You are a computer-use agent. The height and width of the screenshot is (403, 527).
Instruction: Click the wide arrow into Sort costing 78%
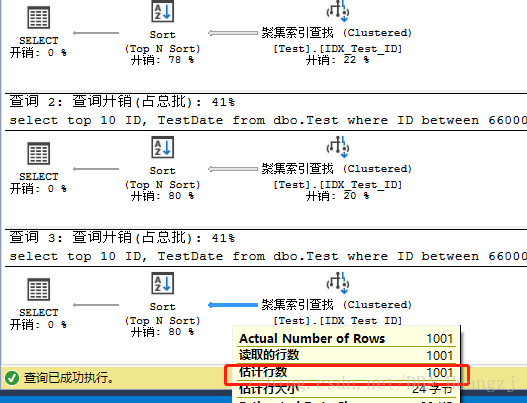tap(233, 33)
